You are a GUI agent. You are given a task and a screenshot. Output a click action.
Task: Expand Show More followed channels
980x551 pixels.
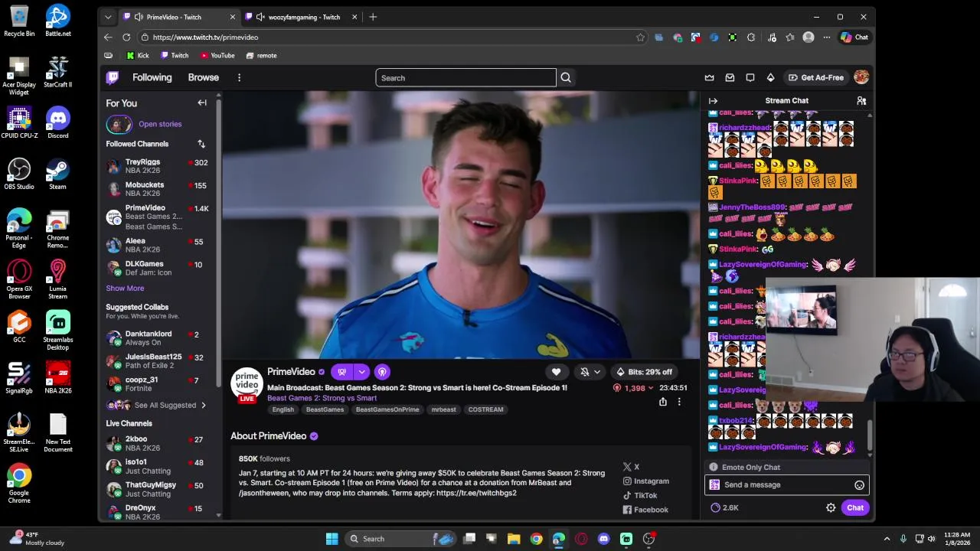pos(125,289)
